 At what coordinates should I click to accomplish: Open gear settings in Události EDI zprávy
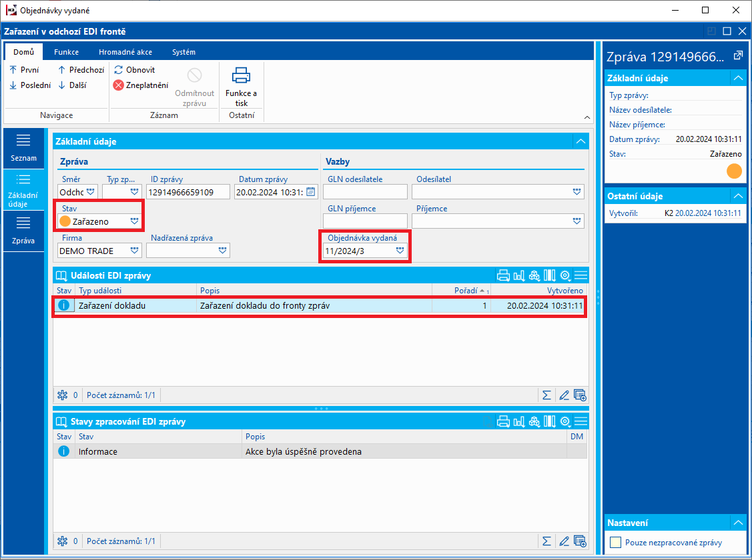[565, 275]
